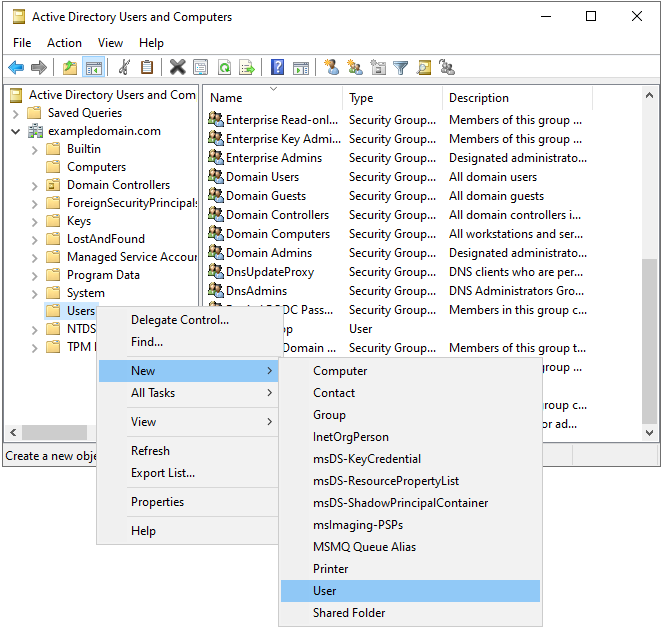Click the Saved Queries folder icon
The height and width of the screenshot is (629, 662).
point(34,113)
